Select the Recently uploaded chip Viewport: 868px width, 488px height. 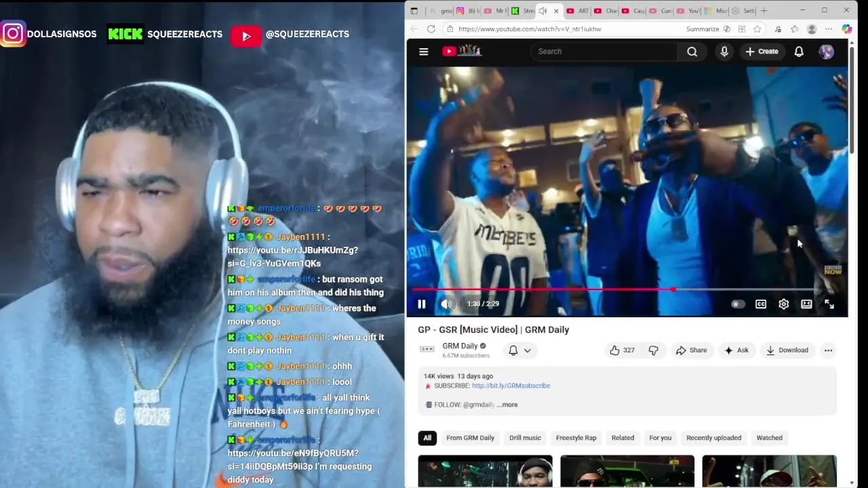pyautogui.click(x=713, y=438)
